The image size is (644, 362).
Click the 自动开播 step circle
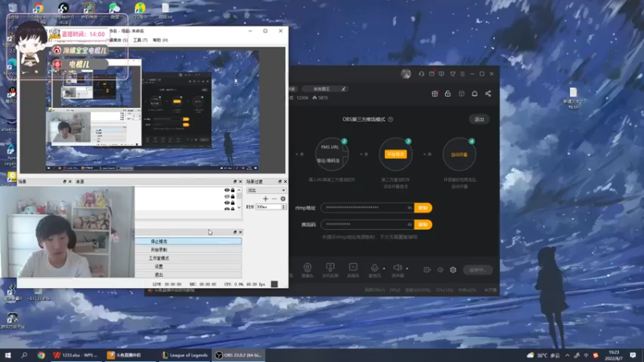459,154
